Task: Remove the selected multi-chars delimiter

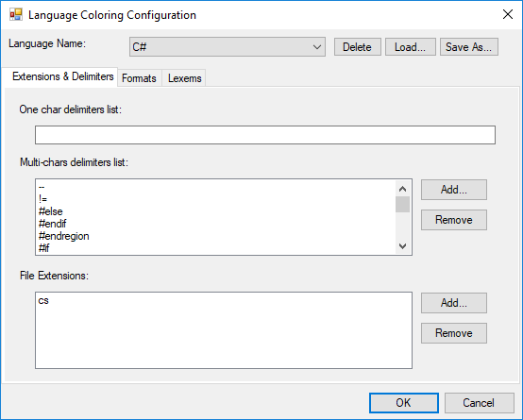Action: (454, 220)
